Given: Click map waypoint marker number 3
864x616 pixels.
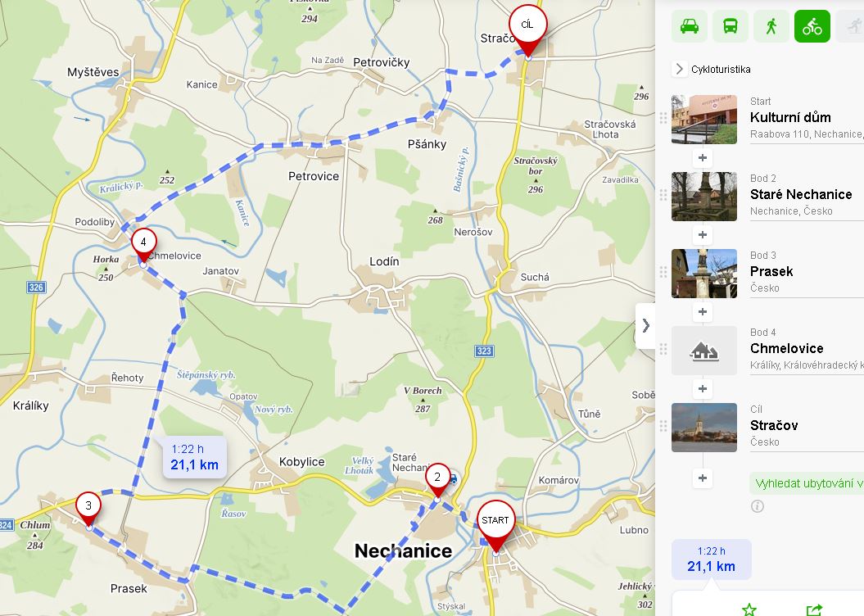Looking at the screenshot, I should click(88, 507).
